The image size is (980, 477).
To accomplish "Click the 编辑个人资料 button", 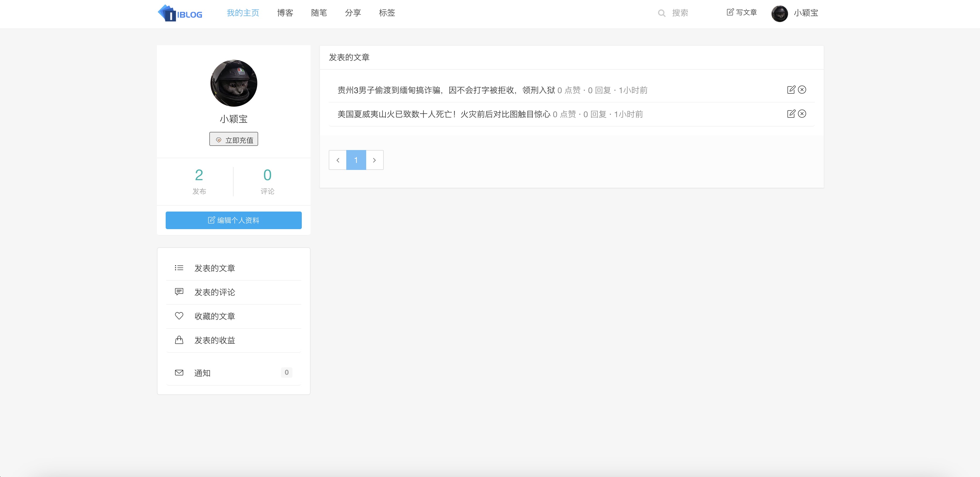I will 234,220.
